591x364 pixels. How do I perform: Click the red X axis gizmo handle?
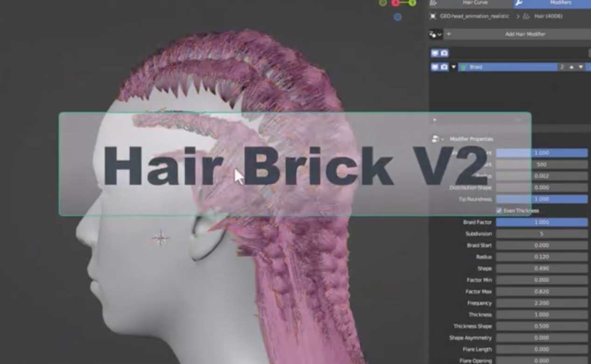(396, 3)
